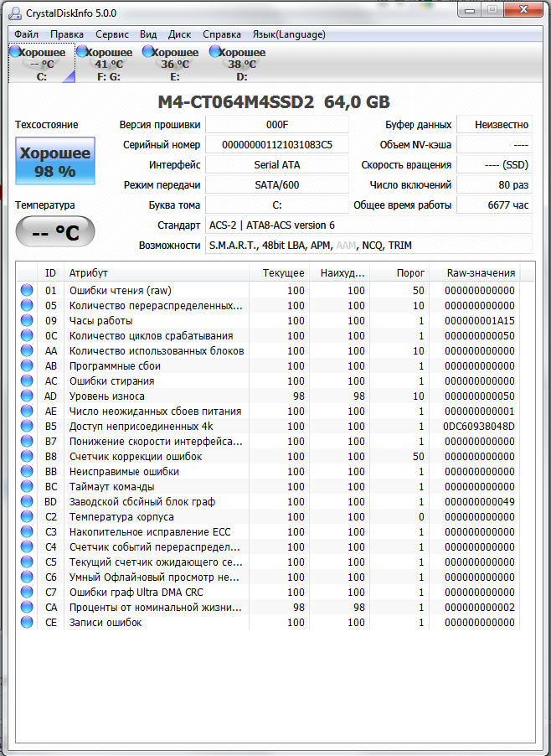Viewport: 551px width, 756px height.
Task: Open the Вид menu
Action: (148, 34)
